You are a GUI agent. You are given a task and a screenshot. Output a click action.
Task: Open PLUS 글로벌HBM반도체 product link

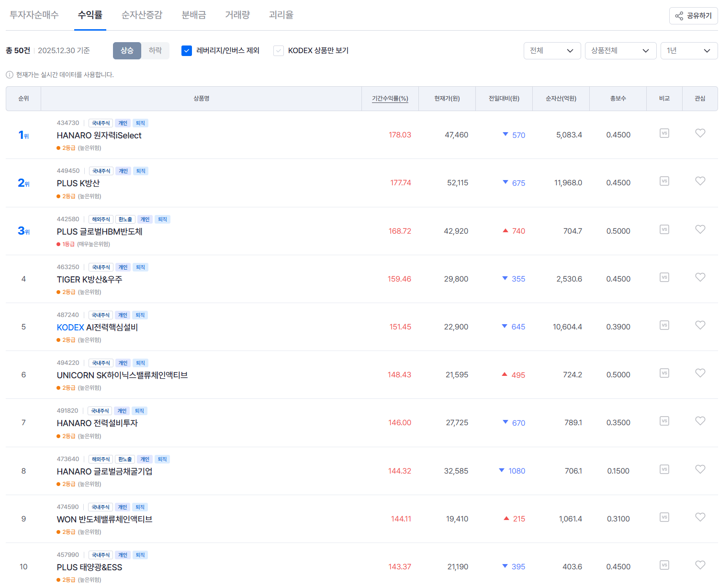point(100,232)
